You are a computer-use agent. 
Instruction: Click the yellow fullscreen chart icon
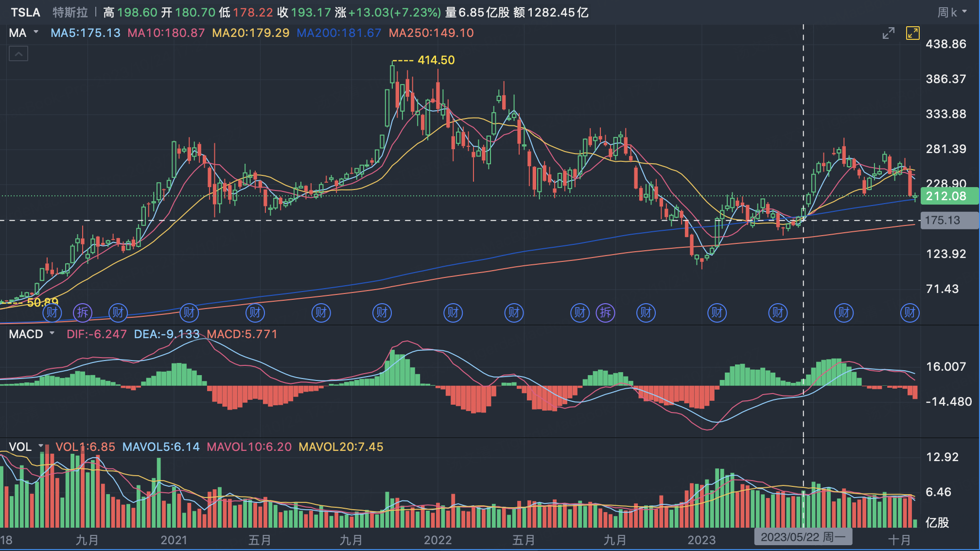coord(912,33)
